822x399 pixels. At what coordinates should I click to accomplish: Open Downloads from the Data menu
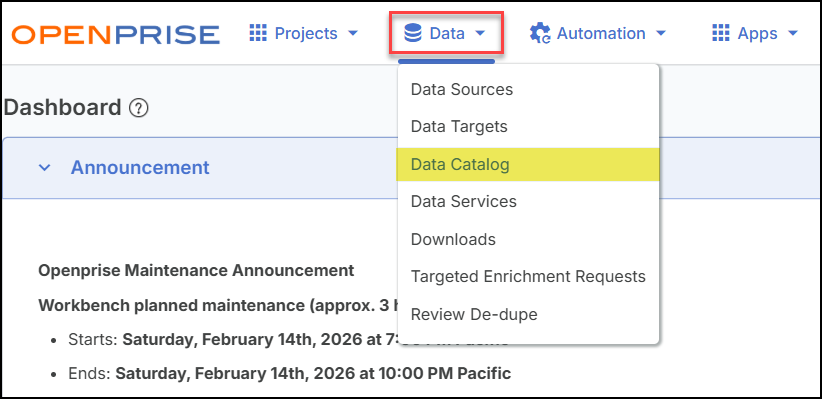(x=528, y=240)
